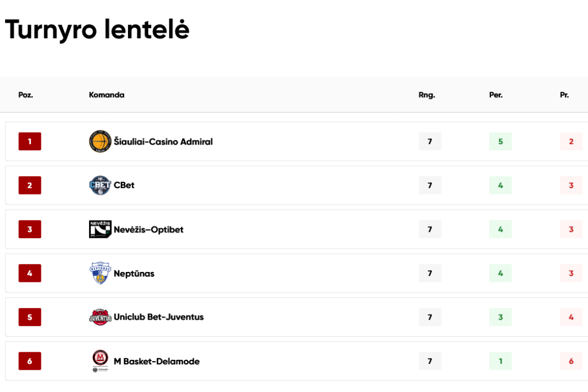
Task: Open the Šiauliai-Casino Admiral team name
Action: (163, 142)
